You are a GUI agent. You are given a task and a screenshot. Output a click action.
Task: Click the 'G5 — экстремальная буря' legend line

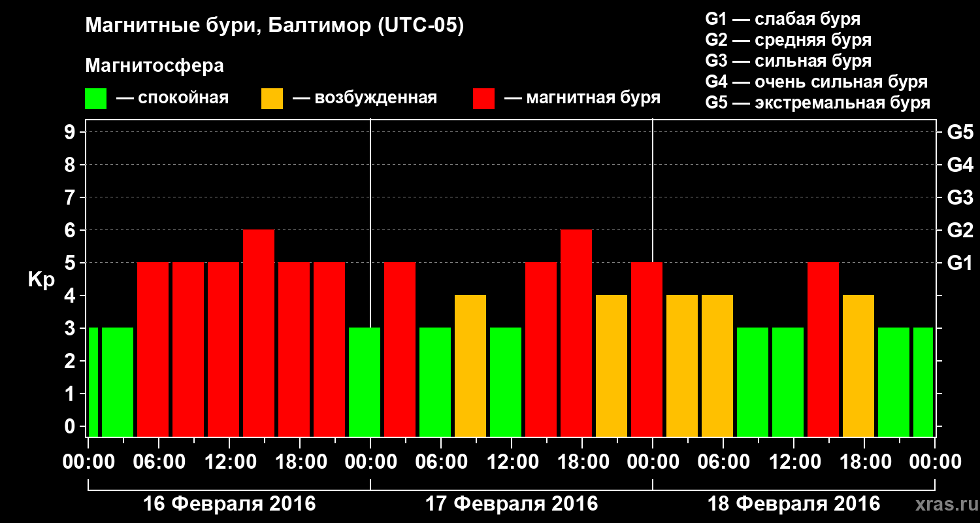click(817, 103)
